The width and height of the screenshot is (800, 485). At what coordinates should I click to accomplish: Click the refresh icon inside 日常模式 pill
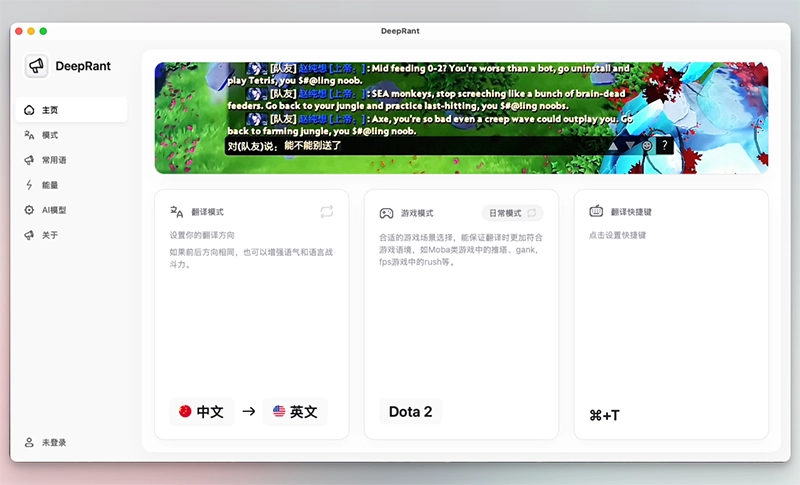coord(532,213)
